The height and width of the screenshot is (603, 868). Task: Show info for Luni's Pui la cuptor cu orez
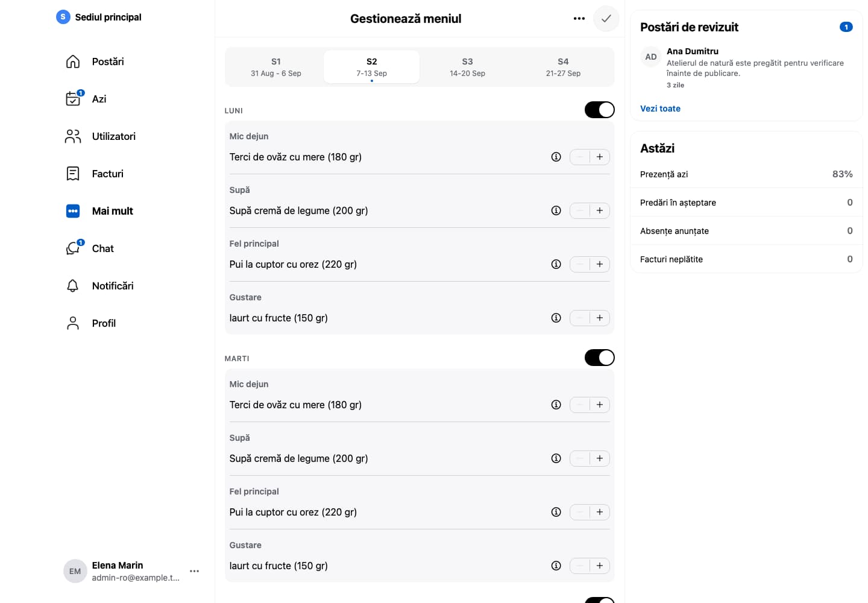pyautogui.click(x=556, y=264)
